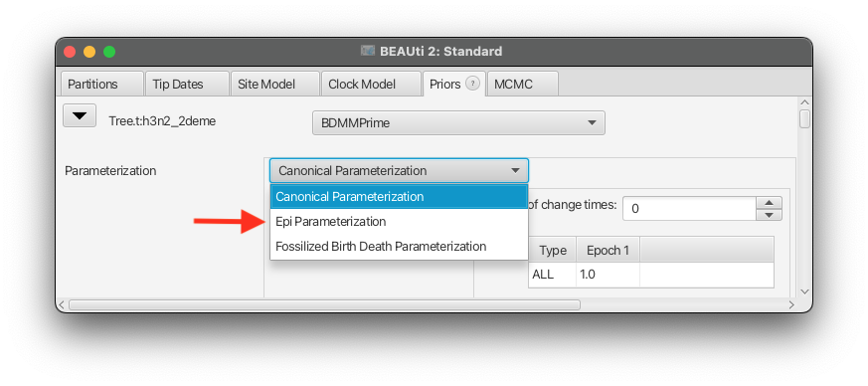The height and width of the screenshot is (386, 868).
Task: Click the green maximize window button
Action: [x=109, y=52]
